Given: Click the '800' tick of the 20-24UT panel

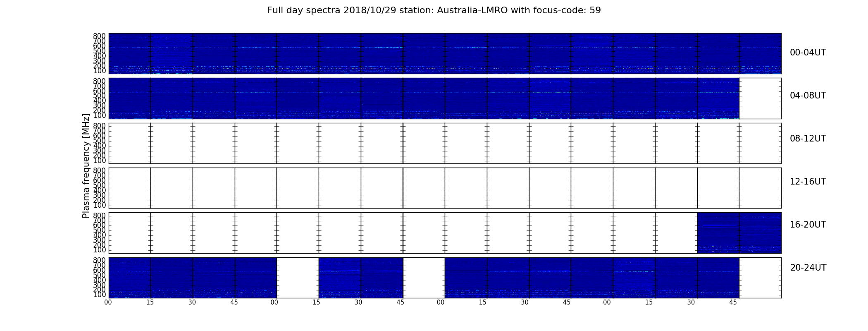Looking at the screenshot, I should point(99,260).
